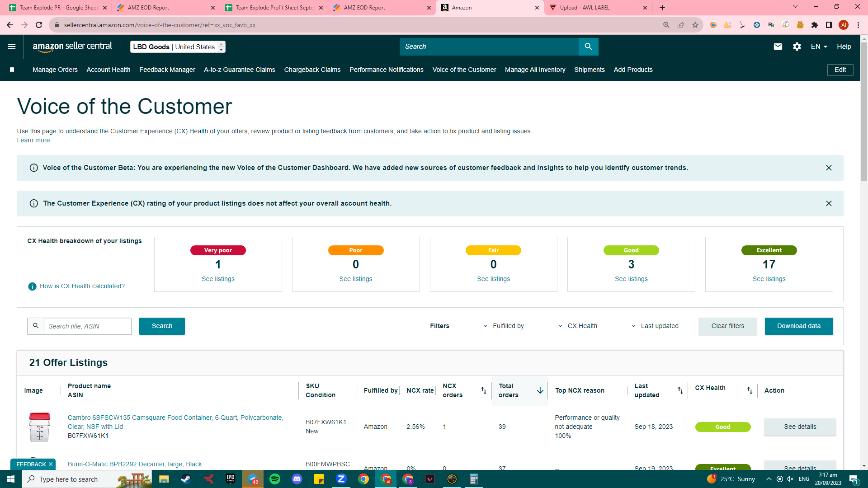Image resolution: width=868 pixels, height=488 pixels.
Task: Open Steam from the taskbar
Action: click(186, 479)
